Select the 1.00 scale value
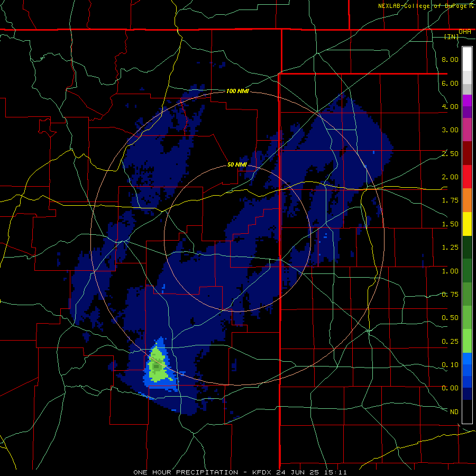The image size is (476, 476). tap(450, 271)
